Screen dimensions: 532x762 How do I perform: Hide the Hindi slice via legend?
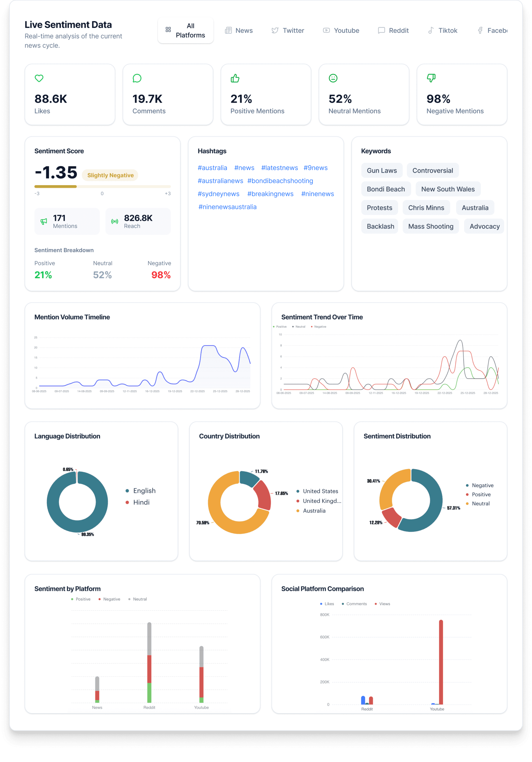coord(141,502)
